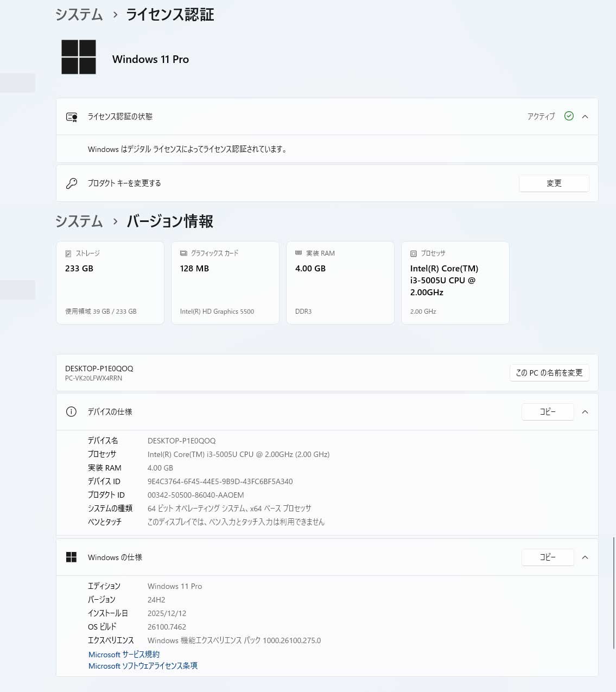The width and height of the screenshot is (616, 692).
Task: Click the processor chip icon
Action: point(414,253)
